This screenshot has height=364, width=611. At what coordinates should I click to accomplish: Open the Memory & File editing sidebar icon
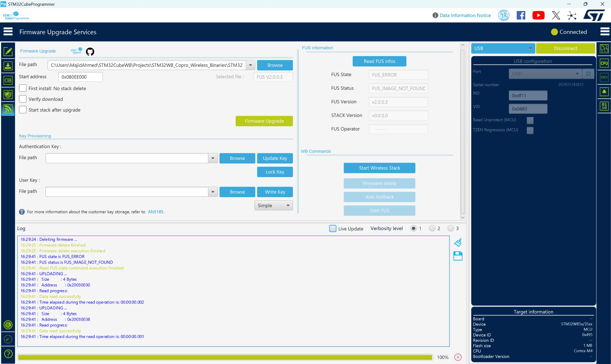[x=8, y=51]
